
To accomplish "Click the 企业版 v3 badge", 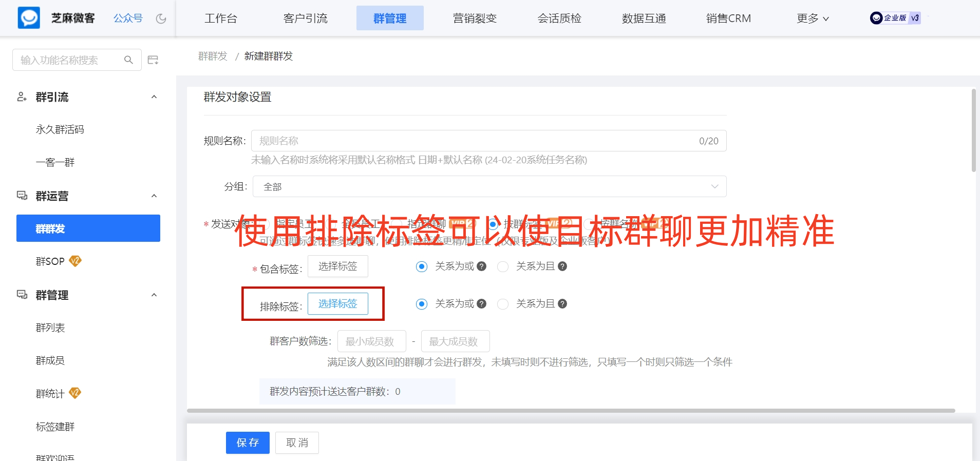I will pyautogui.click(x=895, y=18).
